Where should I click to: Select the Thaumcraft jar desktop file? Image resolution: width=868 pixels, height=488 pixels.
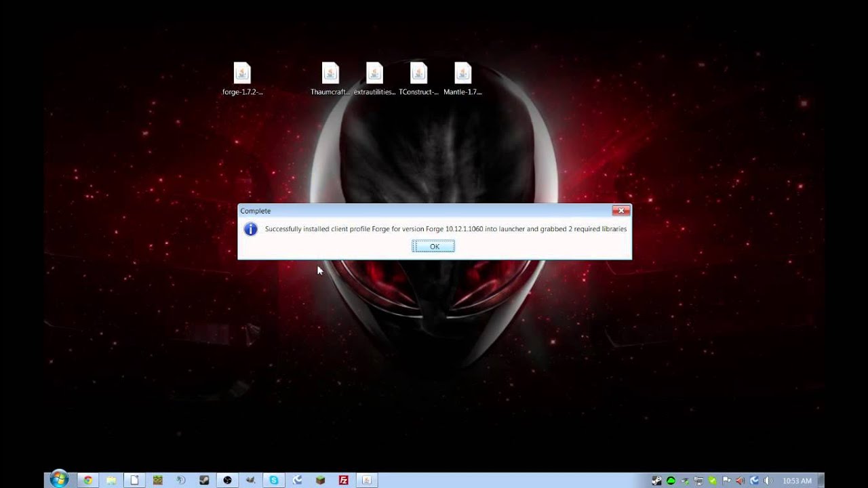(x=330, y=79)
